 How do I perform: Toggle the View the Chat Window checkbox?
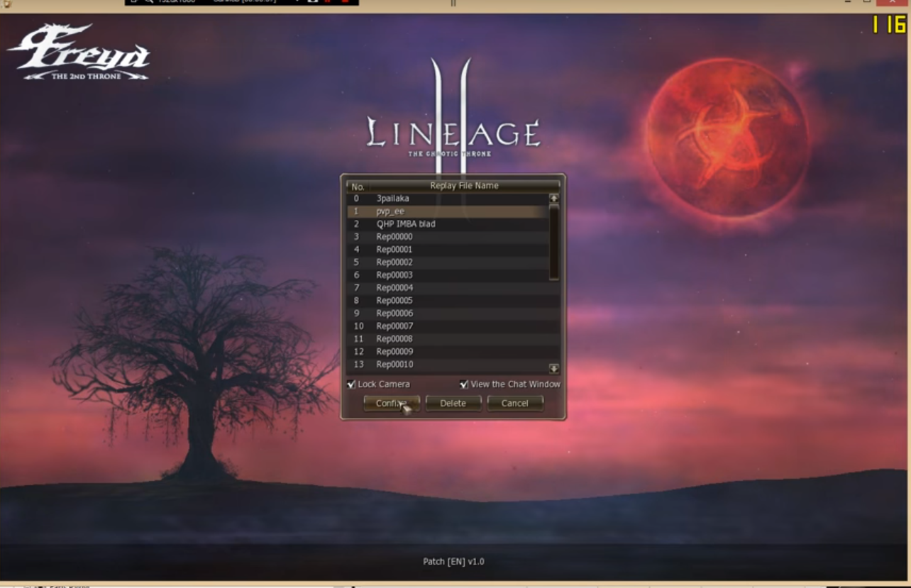(x=464, y=384)
